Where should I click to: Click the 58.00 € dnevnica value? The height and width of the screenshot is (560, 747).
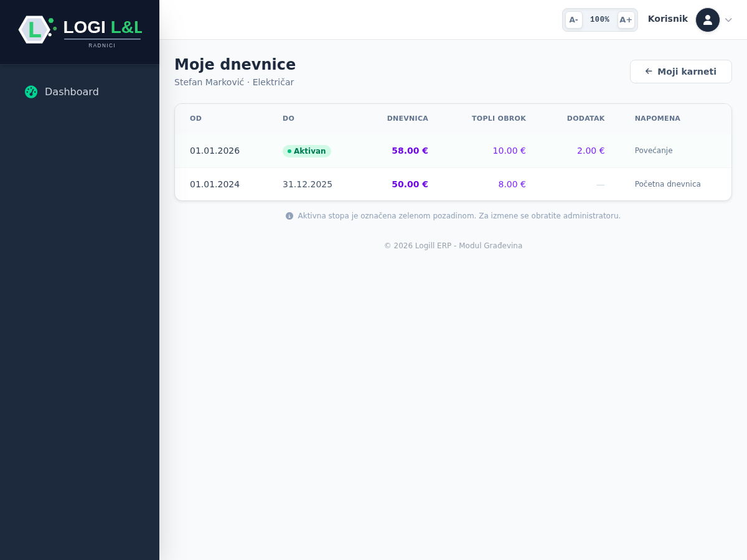click(410, 151)
